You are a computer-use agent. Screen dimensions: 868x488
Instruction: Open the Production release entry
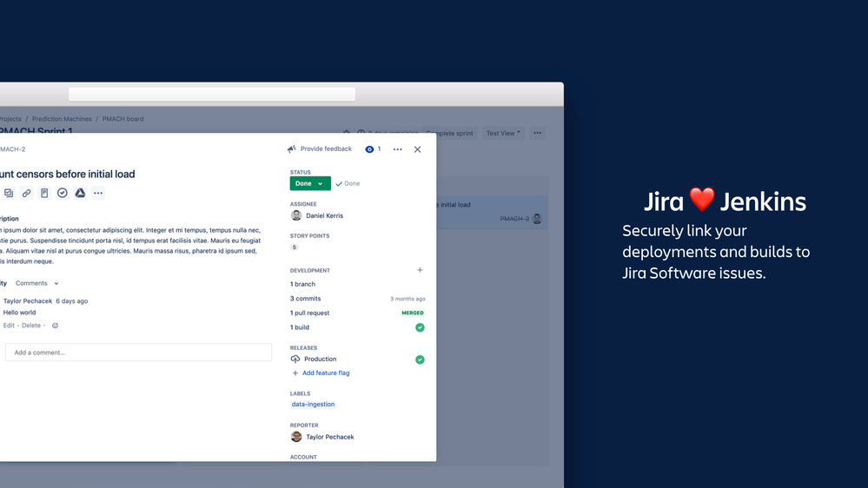pyautogui.click(x=320, y=359)
